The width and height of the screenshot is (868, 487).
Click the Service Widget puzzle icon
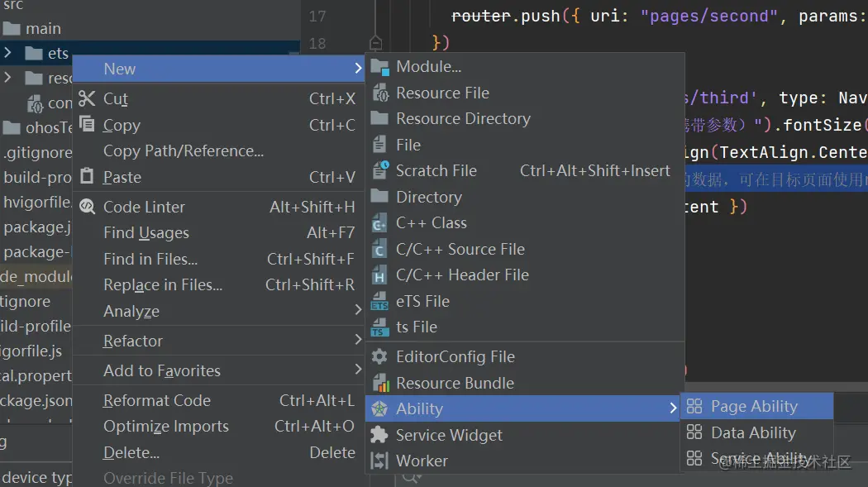379,435
